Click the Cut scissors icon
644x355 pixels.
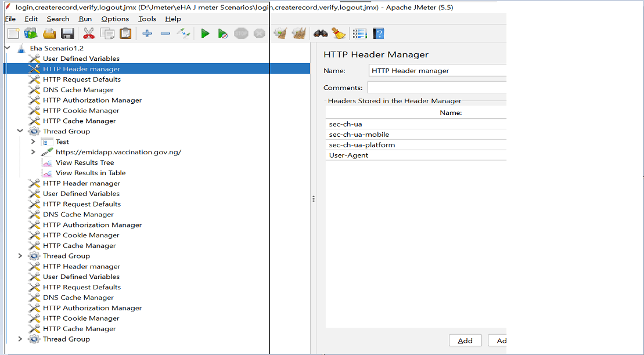click(88, 34)
